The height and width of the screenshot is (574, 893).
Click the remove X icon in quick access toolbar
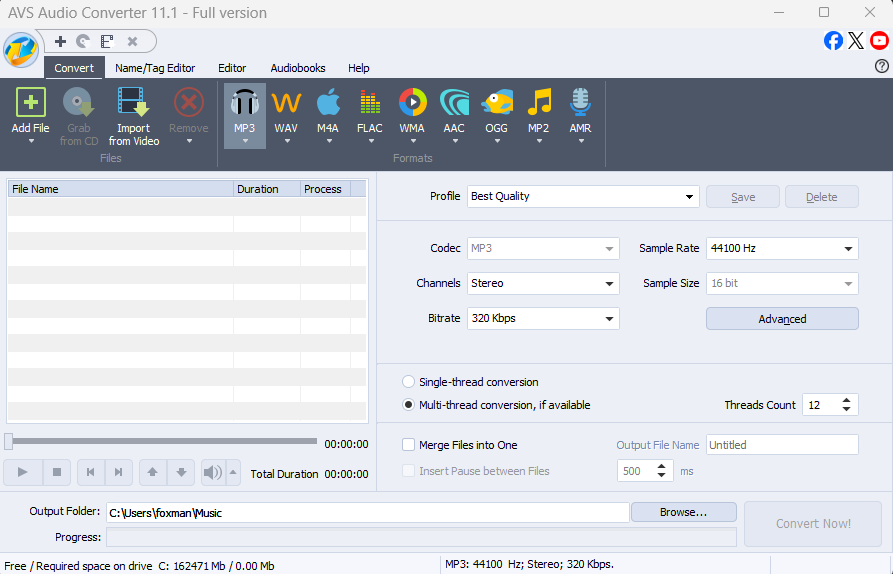[x=132, y=42]
